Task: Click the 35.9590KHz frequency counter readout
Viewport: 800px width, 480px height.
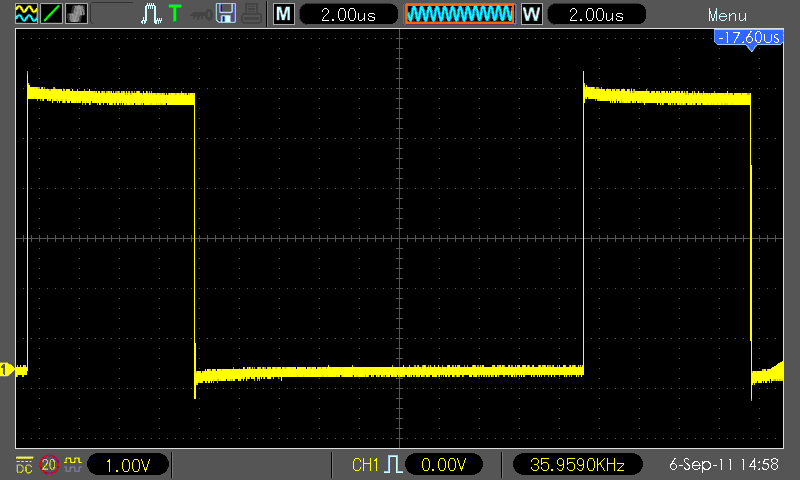Action: click(x=577, y=465)
